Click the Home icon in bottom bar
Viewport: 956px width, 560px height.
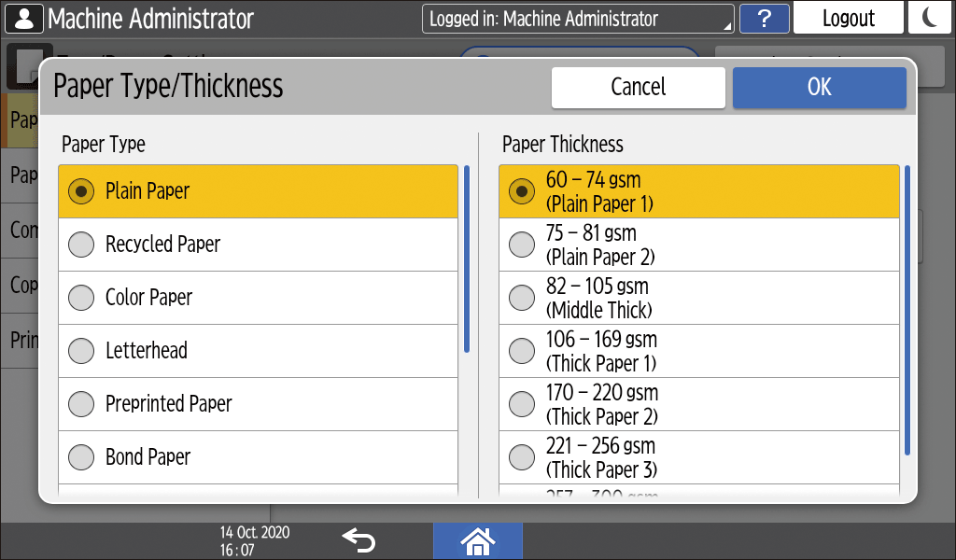[x=477, y=540]
